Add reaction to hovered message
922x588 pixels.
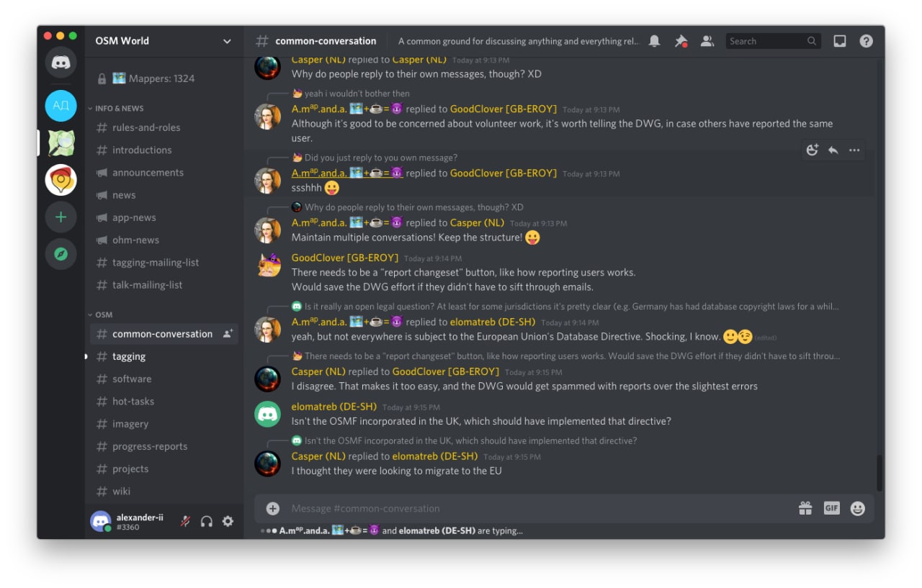coord(812,150)
